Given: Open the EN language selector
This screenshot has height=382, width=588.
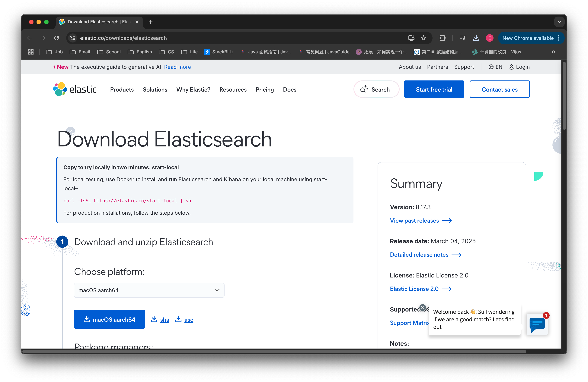Looking at the screenshot, I should tap(495, 67).
